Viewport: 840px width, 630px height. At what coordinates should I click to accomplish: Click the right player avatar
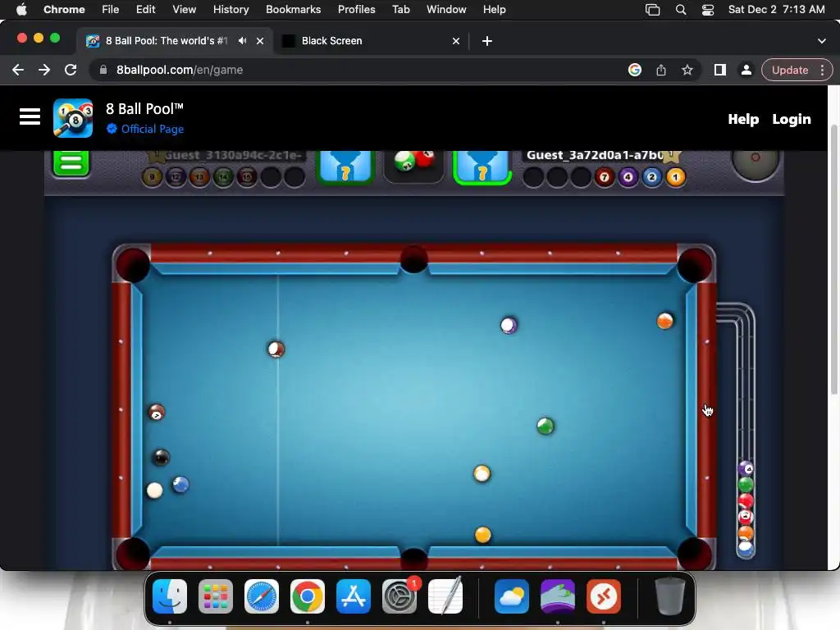[x=482, y=167]
